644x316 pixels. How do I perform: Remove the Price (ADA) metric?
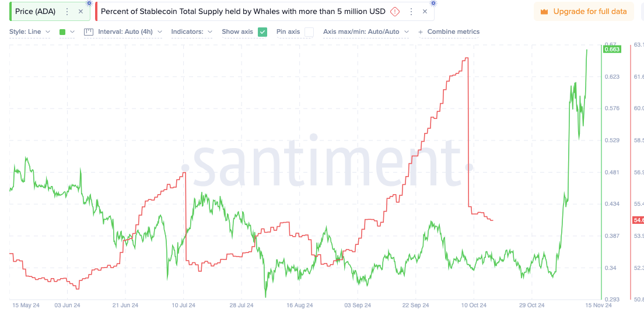[x=80, y=12]
